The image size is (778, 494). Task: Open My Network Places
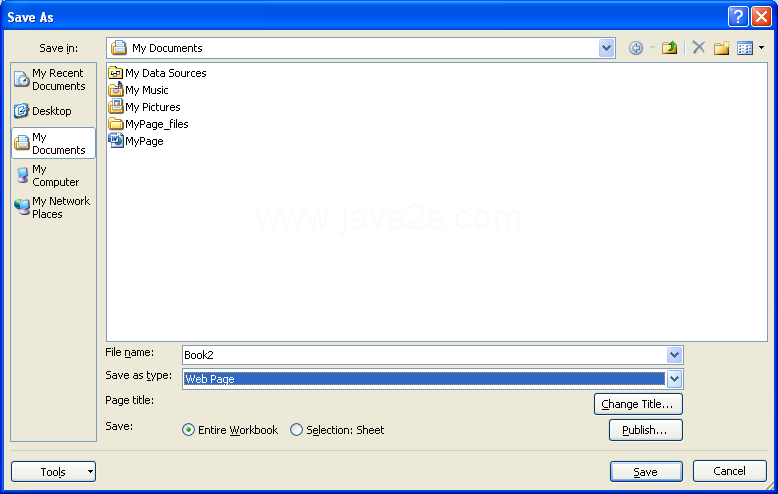pyautogui.click(x=52, y=207)
